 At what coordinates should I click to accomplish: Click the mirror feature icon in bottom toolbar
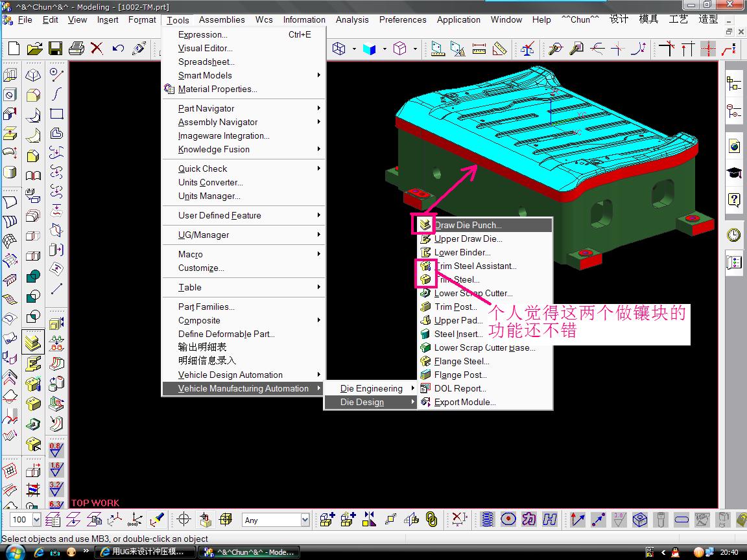click(369, 519)
